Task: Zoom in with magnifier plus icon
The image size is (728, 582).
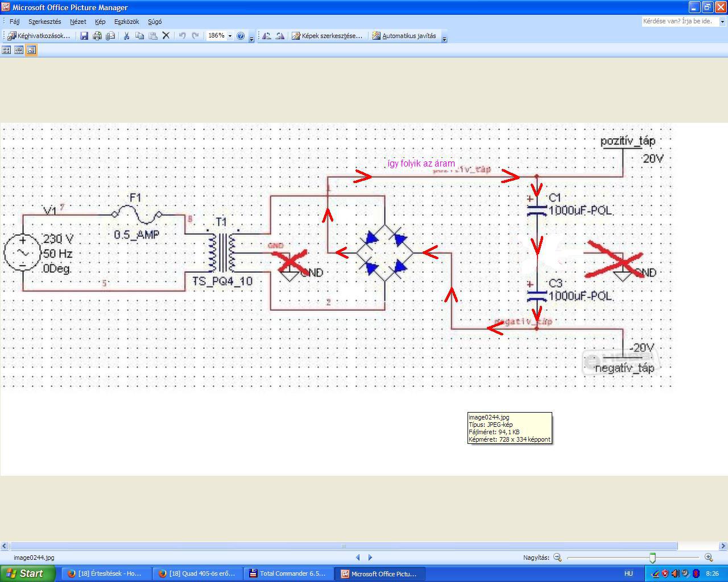Action: tap(709, 558)
